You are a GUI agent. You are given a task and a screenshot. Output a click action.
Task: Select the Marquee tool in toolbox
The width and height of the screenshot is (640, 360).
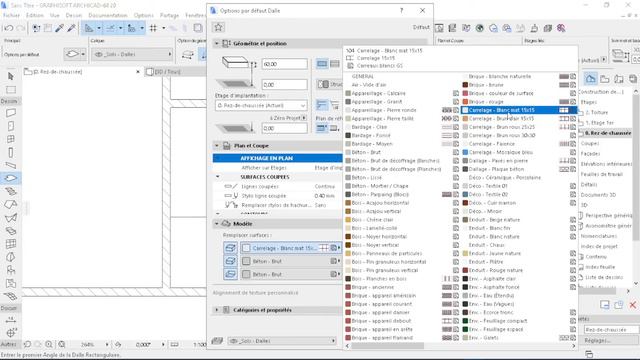tap(11, 89)
